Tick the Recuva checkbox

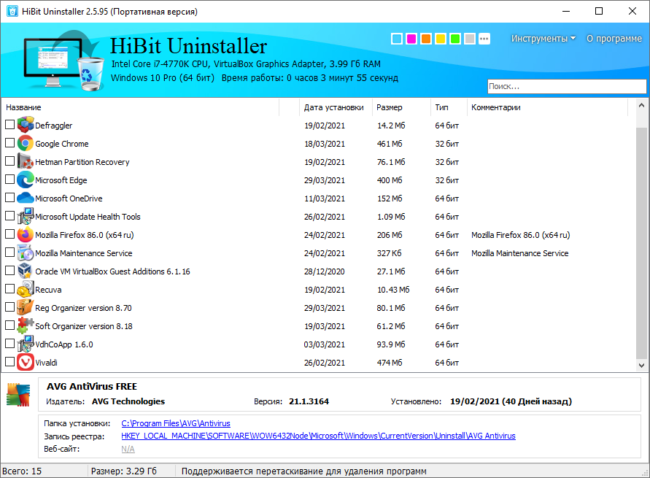click(x=10, y=289)
